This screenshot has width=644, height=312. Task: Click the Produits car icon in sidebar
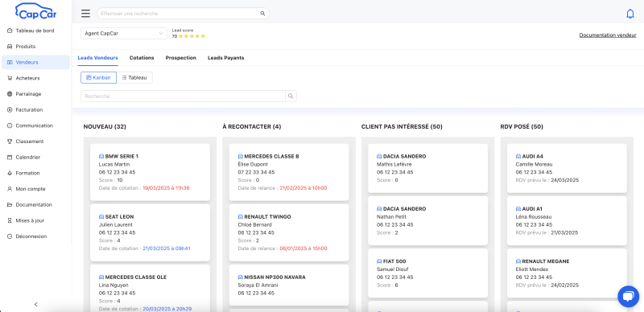click(10, 47)
